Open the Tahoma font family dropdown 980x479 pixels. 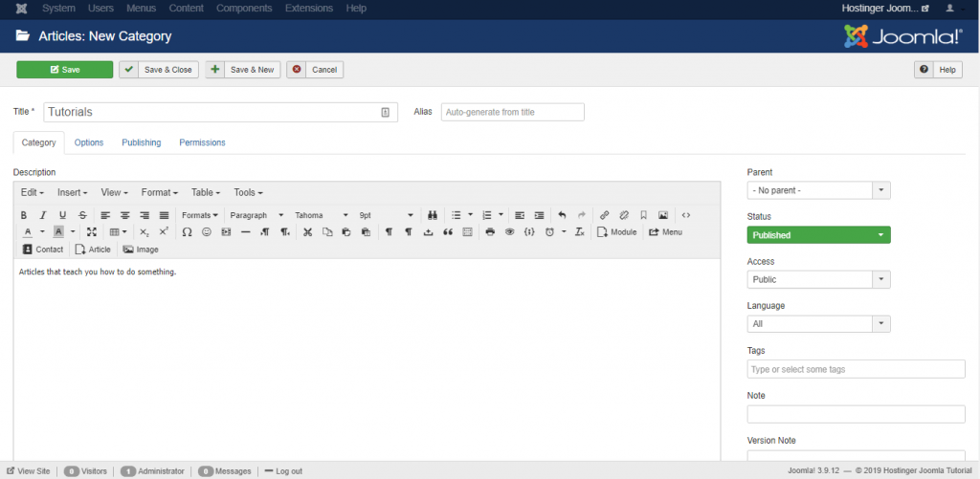321,215
